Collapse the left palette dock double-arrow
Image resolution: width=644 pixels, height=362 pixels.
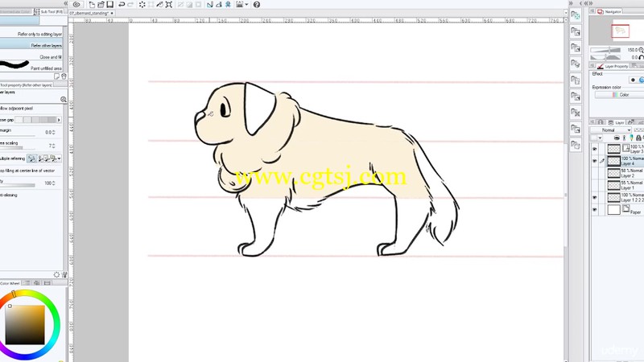(66, 3)
